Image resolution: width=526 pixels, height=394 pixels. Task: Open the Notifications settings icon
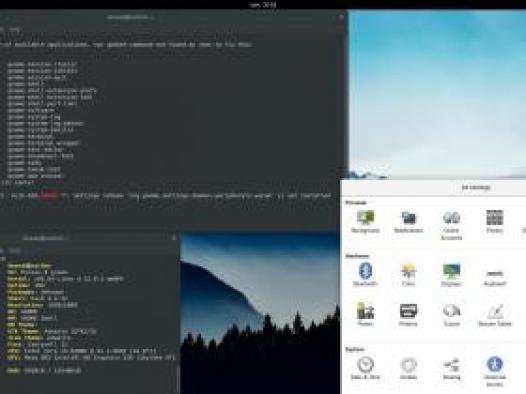pos(408,222)
